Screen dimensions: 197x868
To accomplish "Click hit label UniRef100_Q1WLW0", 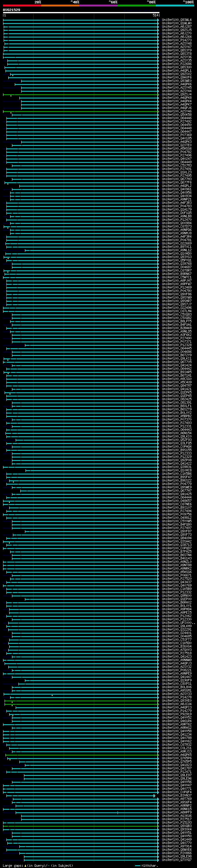I will tap(176, 23).
